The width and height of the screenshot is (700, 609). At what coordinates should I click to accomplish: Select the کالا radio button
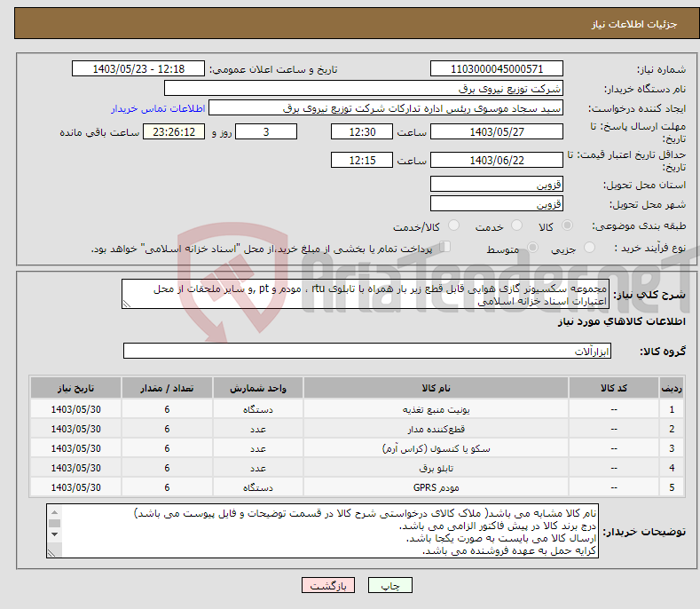coord(567,225)
